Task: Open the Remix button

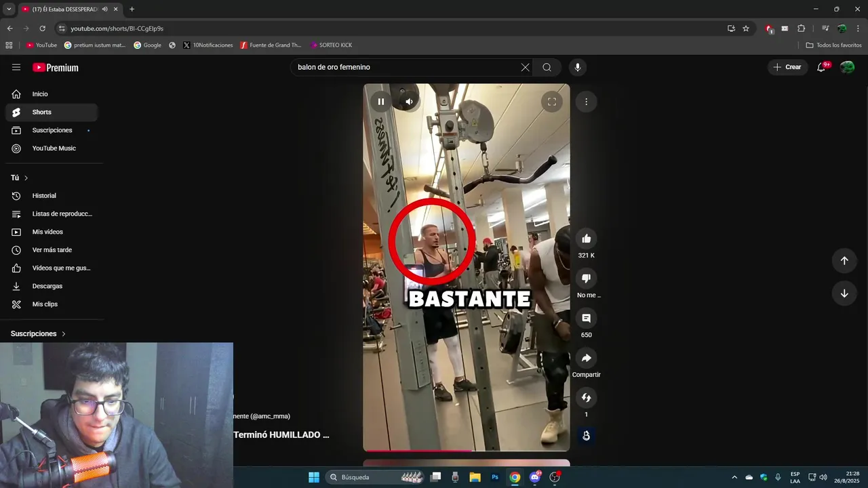Action: 587,398
